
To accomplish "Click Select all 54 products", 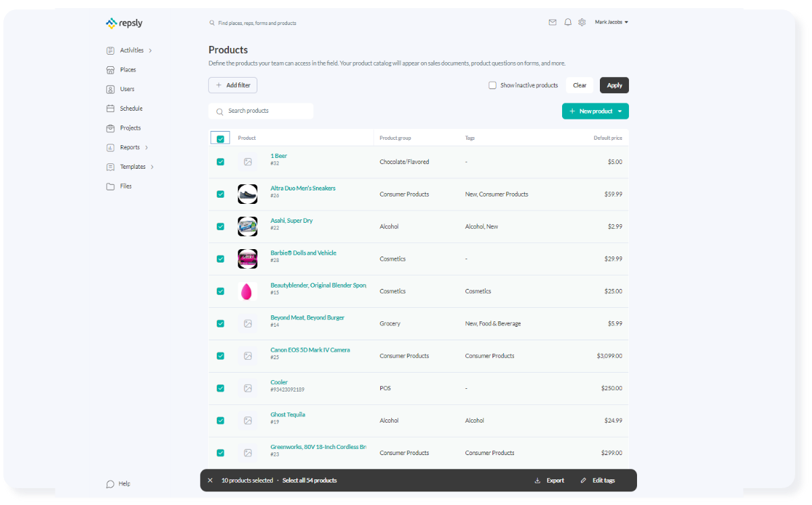I will click(309, 481).
